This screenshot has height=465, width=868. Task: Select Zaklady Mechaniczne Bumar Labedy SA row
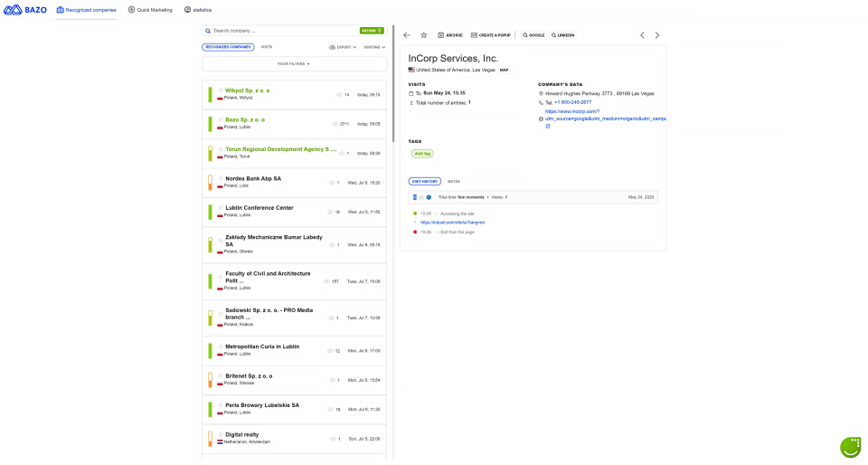[295, 244]
